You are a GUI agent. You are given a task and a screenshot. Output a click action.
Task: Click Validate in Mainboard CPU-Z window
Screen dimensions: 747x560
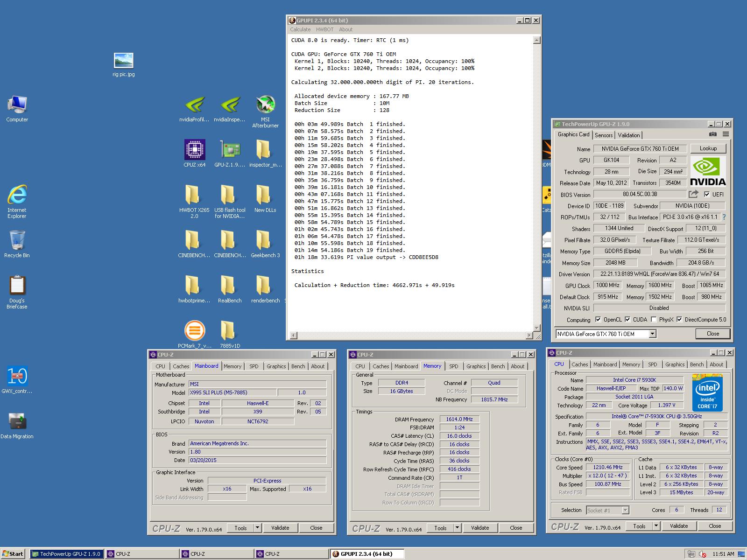pos(280,528)
